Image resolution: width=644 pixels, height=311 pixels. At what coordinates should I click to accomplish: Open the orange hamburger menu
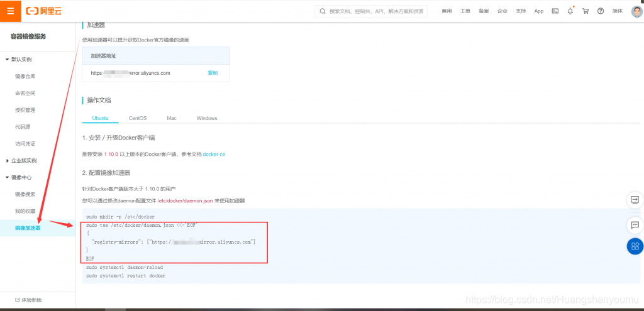tap(11, 11)
